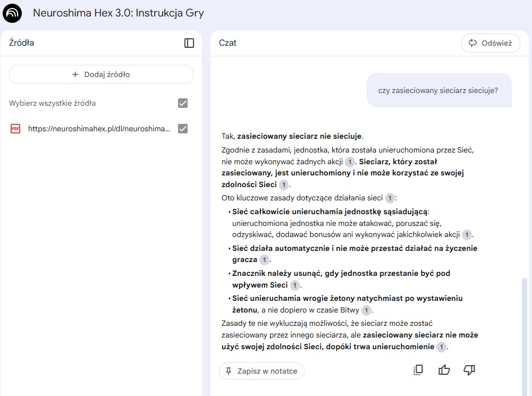This screenshot has width=532, height=396.
Task: Click the notebook title 'Neuroshima Hex 3.0: Instrukcja Gry'
Action: click(119, 13)
